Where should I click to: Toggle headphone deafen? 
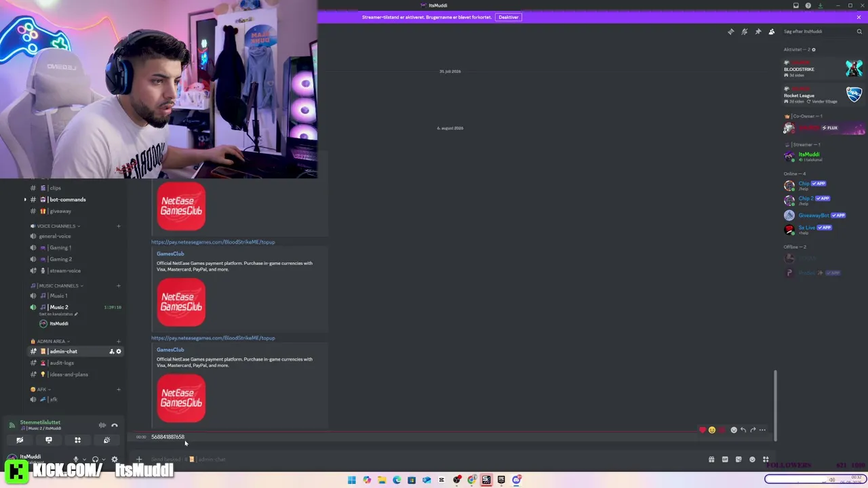pyautogui.click(x=95, y=459)
